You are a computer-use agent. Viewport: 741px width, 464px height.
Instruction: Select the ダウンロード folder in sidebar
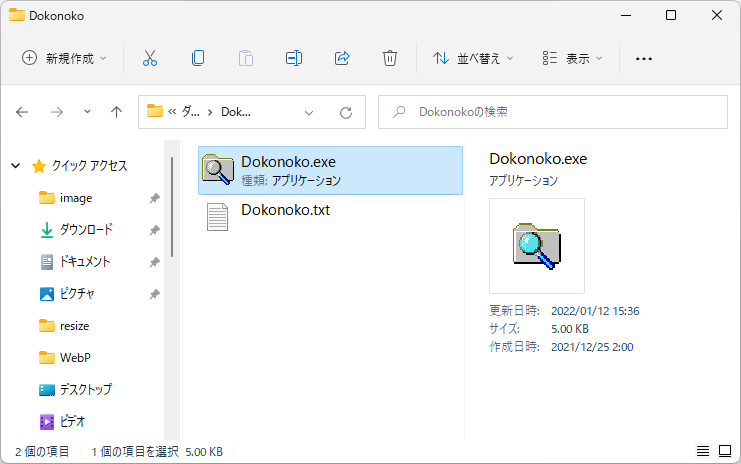pyautogui.click(x=86, y=230)
